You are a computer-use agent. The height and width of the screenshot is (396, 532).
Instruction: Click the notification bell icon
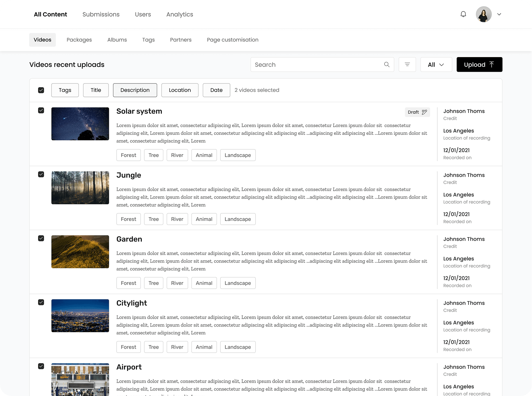[x=463, y=14]
